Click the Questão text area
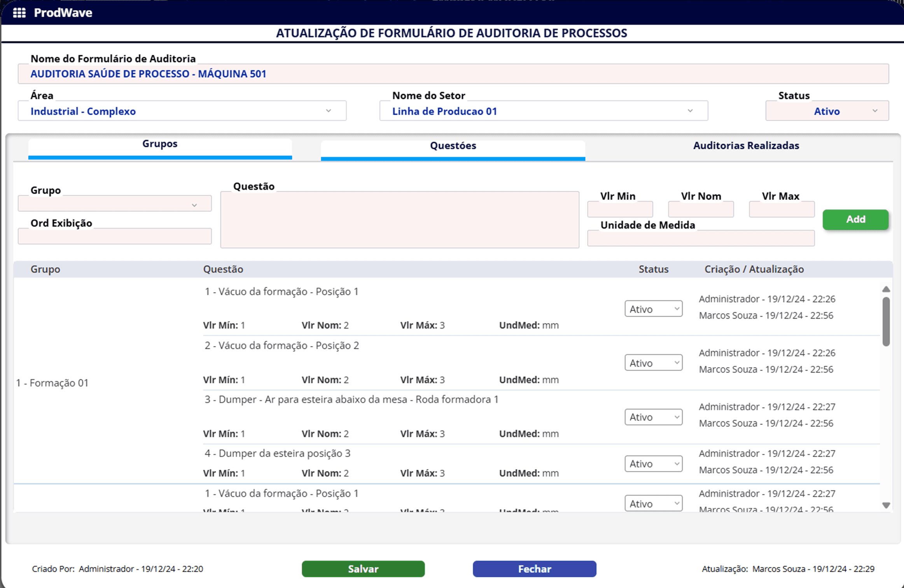 399,220
